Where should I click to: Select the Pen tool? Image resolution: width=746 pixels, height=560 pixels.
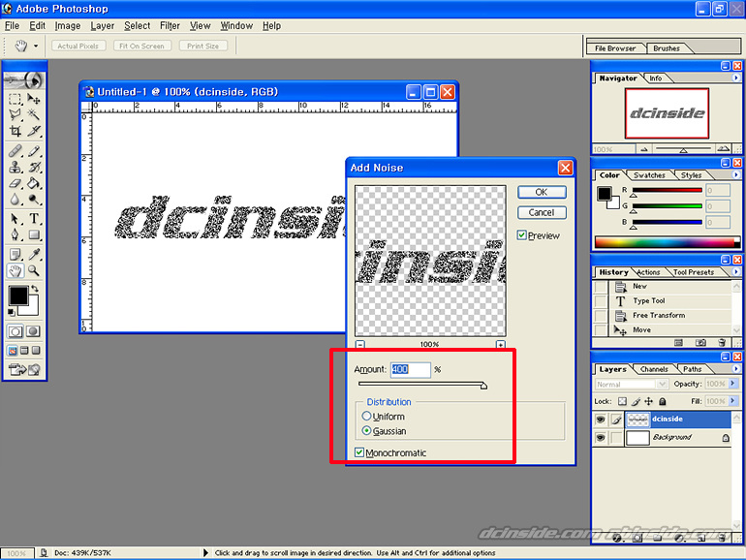16,234
